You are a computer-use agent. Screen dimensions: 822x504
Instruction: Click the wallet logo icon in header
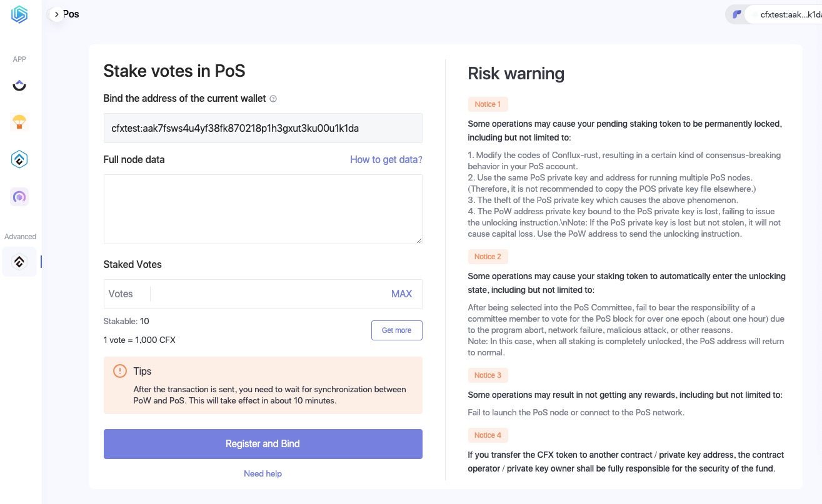[738, 14]
